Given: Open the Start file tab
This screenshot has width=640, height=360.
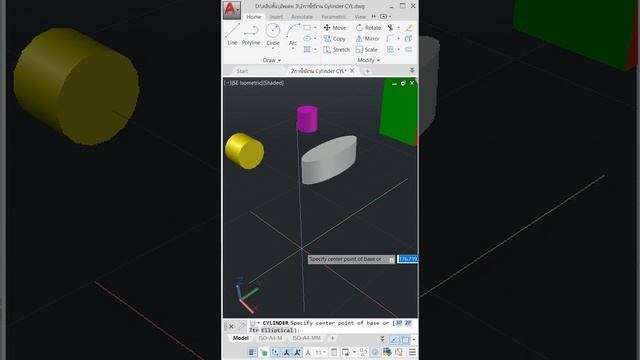Looking at the screenshot, I should coord(242,71).
